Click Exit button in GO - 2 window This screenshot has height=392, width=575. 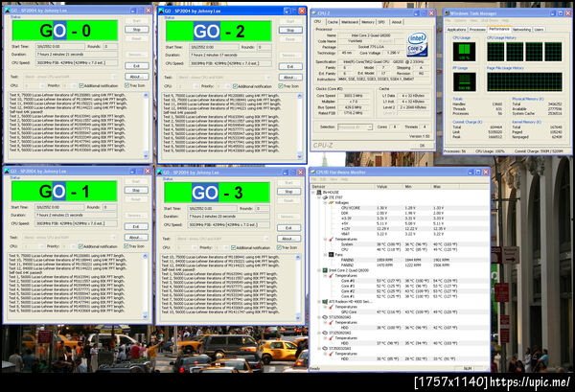click(x=290, y=66)
